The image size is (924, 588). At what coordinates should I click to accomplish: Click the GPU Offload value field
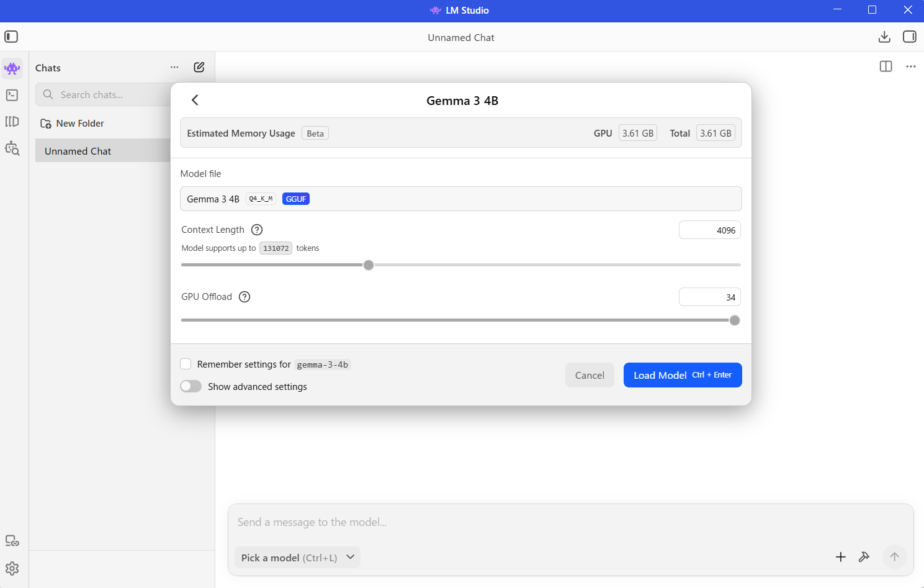(710, 297)
